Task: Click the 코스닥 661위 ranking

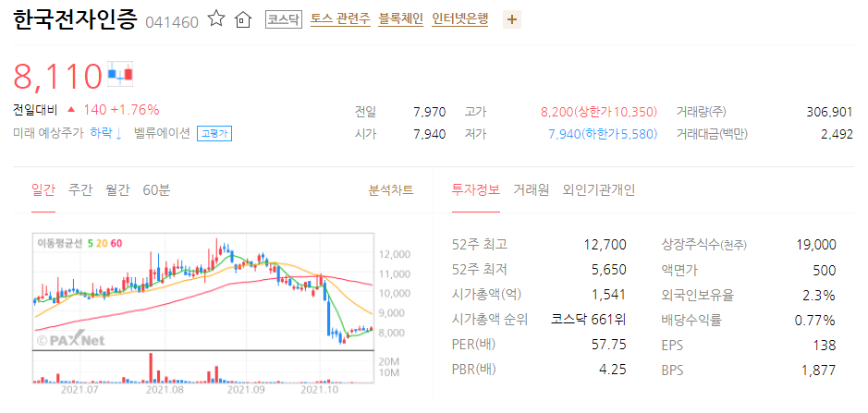Action: 589,320
